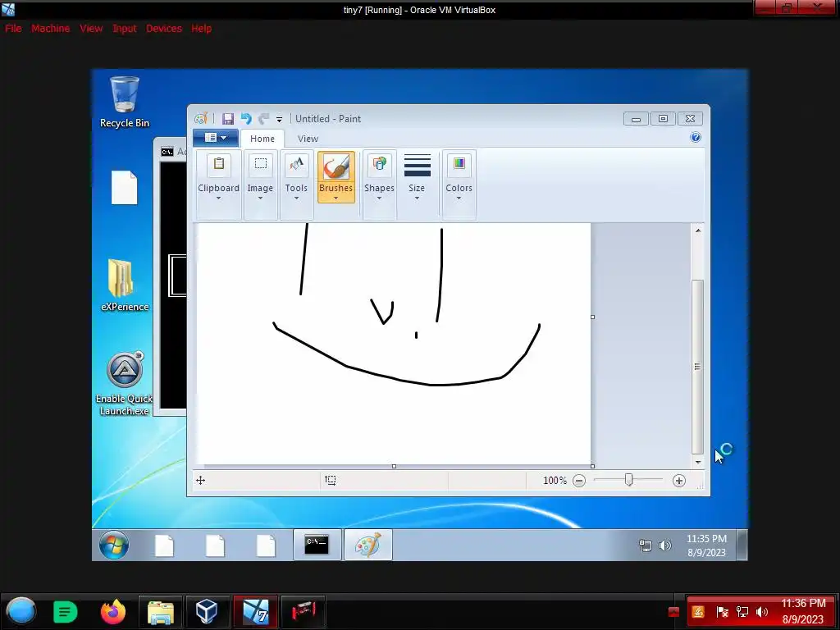This screenshot has height=630, width=840.
Task: Open Paint Help question mark icon
Action: point(696,138)
